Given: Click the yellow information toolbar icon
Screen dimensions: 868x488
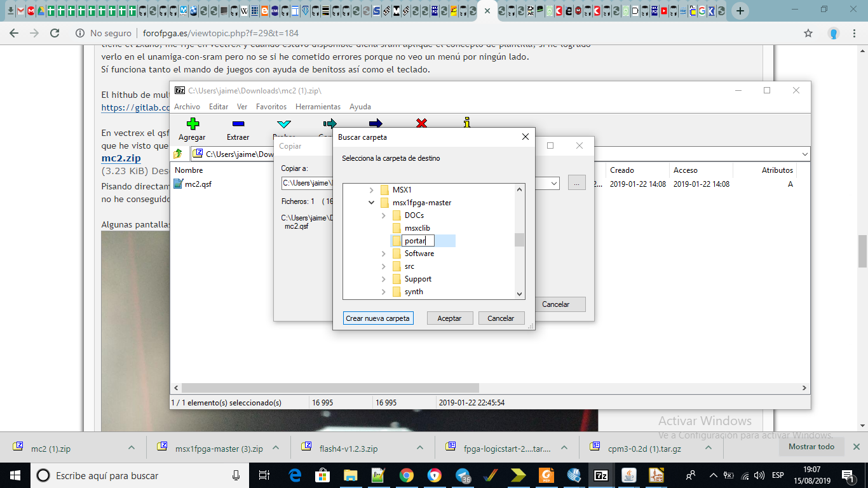Looking at the screenshot, I should pos(467,123).
